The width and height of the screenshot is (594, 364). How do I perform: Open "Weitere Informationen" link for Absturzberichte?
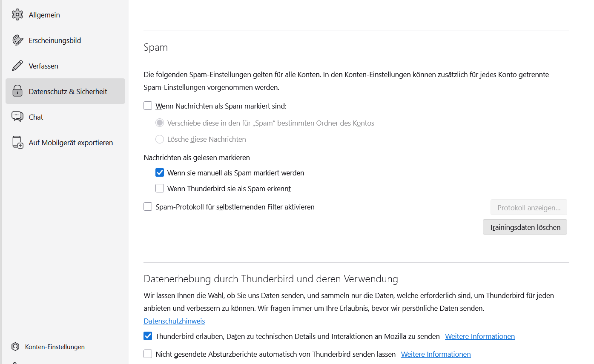tap(436, 354)
